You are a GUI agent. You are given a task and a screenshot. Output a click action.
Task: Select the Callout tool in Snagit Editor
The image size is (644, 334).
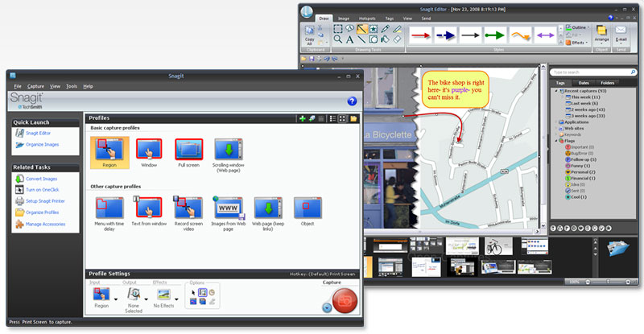click(x=349, y=29)
